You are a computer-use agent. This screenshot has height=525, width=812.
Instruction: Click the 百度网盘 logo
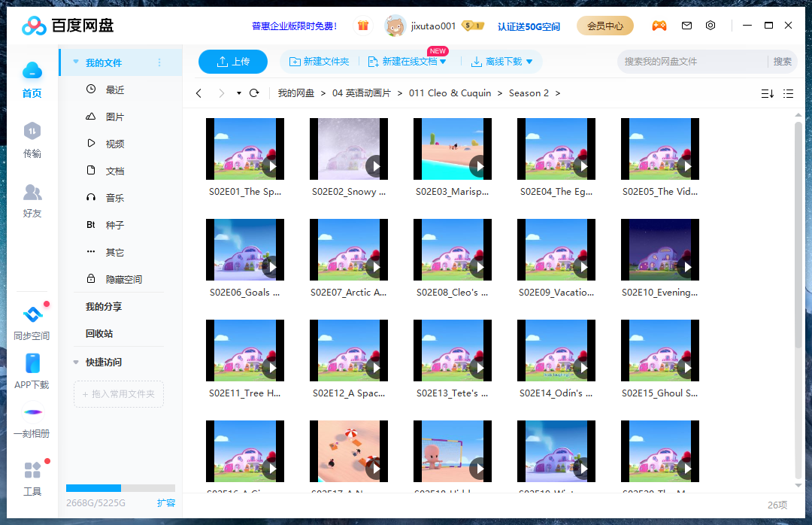68,26
